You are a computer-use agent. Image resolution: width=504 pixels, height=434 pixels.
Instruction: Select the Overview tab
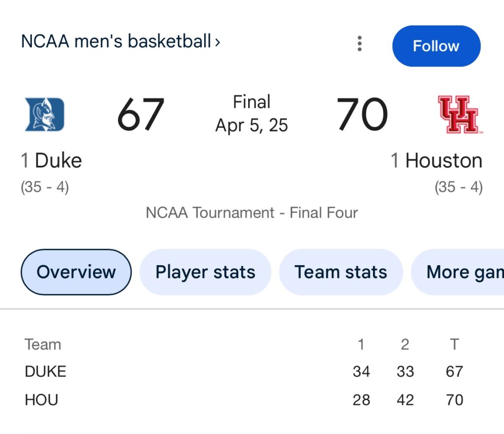coord(76,272)
